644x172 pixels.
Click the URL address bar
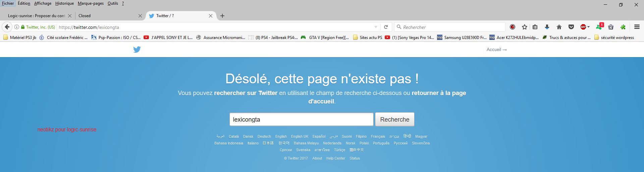[215, 27]
